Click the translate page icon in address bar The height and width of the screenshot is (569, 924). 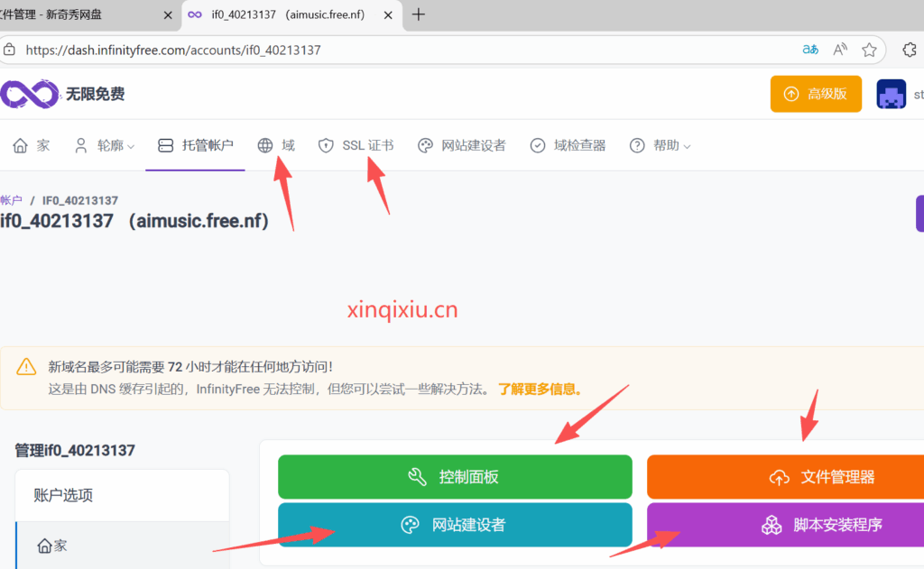point(810,50)
